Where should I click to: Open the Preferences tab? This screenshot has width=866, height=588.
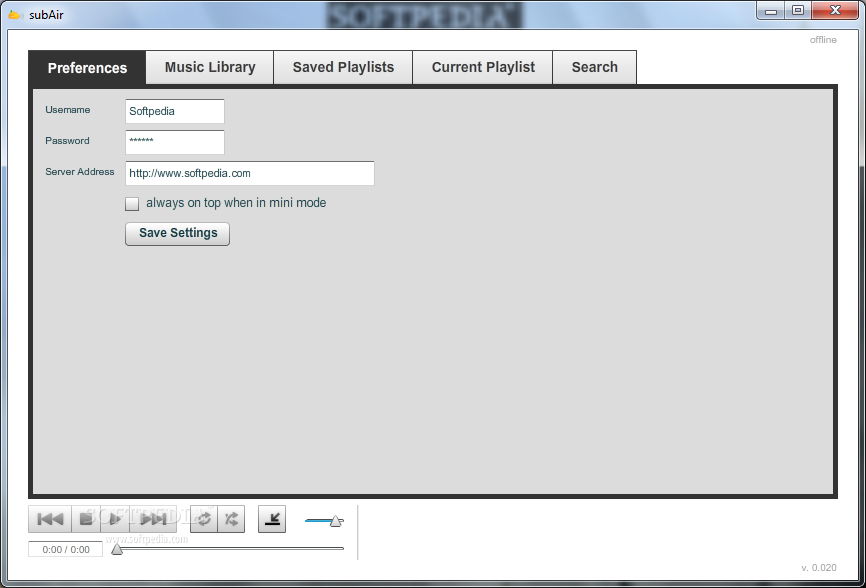(x=87, y=68)
